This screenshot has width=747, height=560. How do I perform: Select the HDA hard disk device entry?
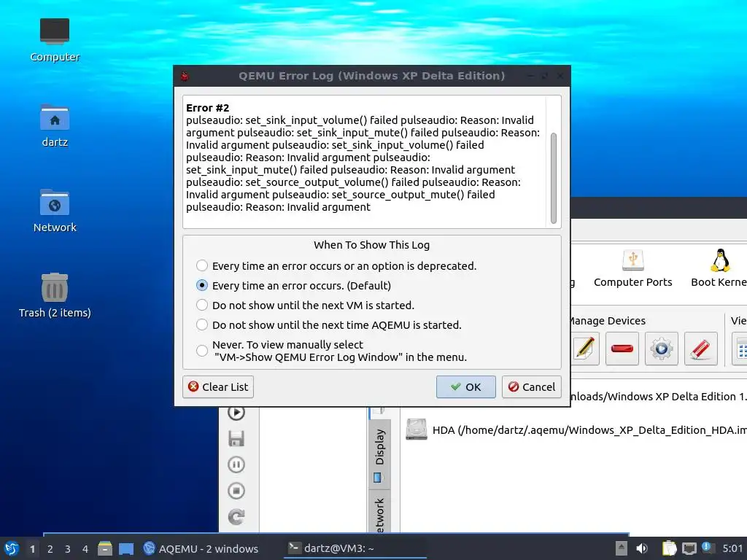point(576,430)
